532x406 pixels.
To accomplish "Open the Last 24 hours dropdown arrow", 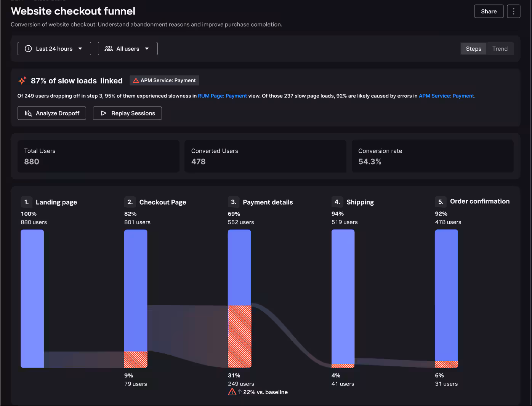I will click(80, 49).
